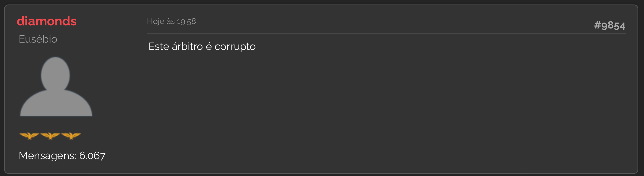
Task: Open the diamonds user profile link
Action: 47,21
